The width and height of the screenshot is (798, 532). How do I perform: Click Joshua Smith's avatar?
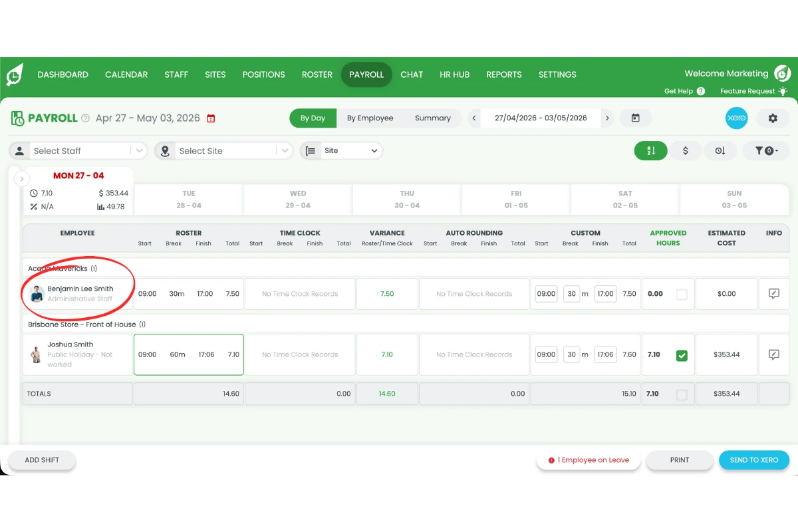coord(36,354)
